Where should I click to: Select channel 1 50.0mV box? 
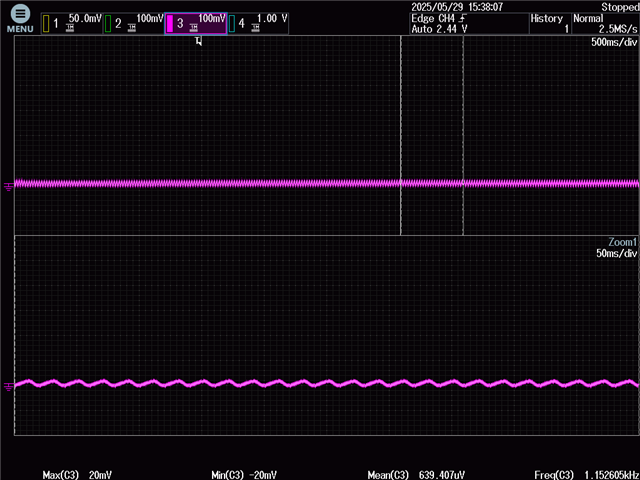(x=72, y=24)
